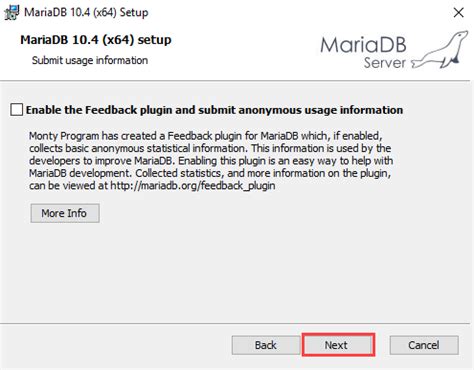Go to the Next setup step

point(338,345)
